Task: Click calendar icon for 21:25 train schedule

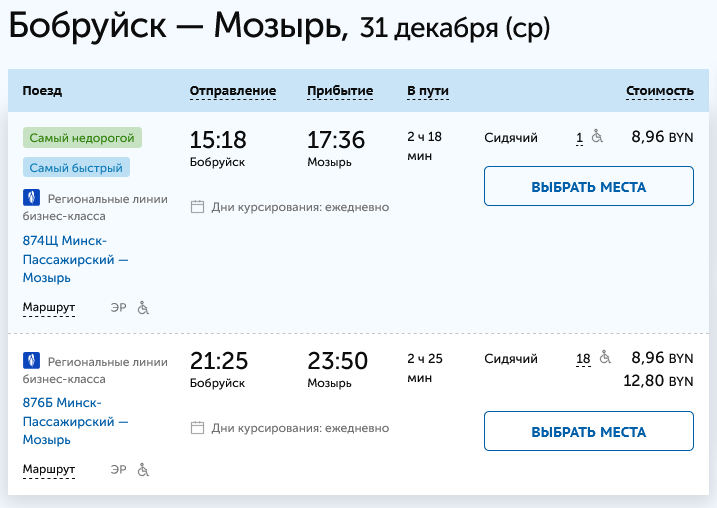Action: click(x=197, y=428)
